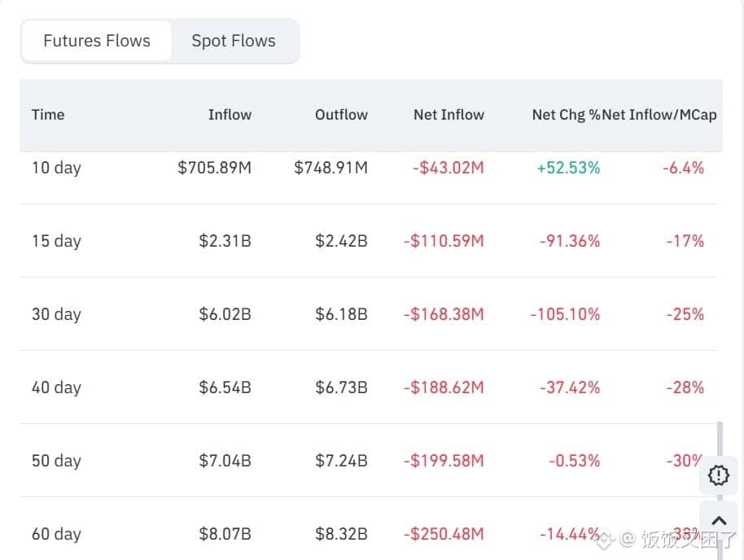
Task: Click the hexagon exclamation feedback icon
Action: click(719, 475)
